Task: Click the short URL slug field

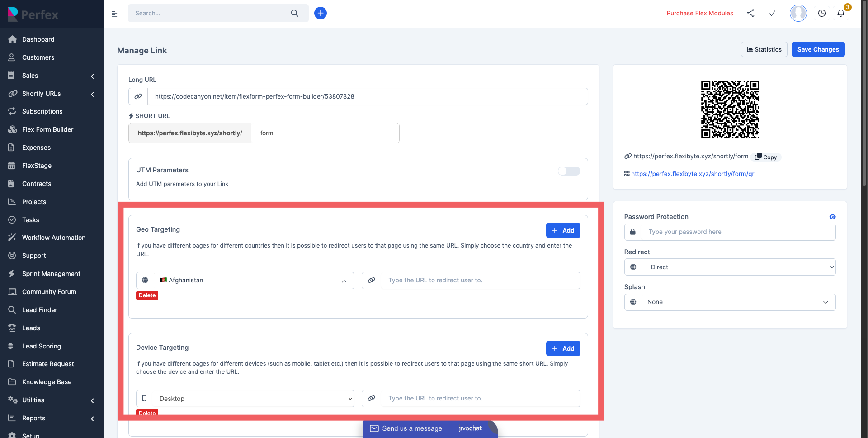Action: coord(325,133)
